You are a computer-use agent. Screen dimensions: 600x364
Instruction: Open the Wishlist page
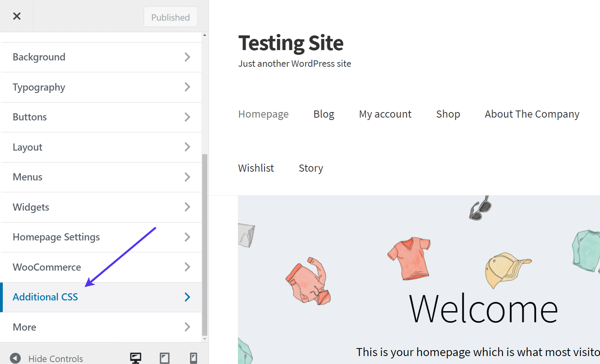[256, 168]
